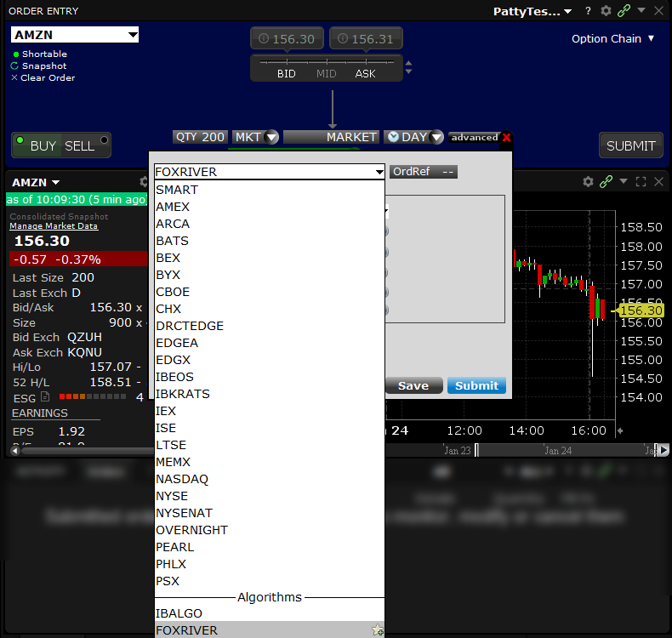Select PEARL from the destination list

(269, 547)
